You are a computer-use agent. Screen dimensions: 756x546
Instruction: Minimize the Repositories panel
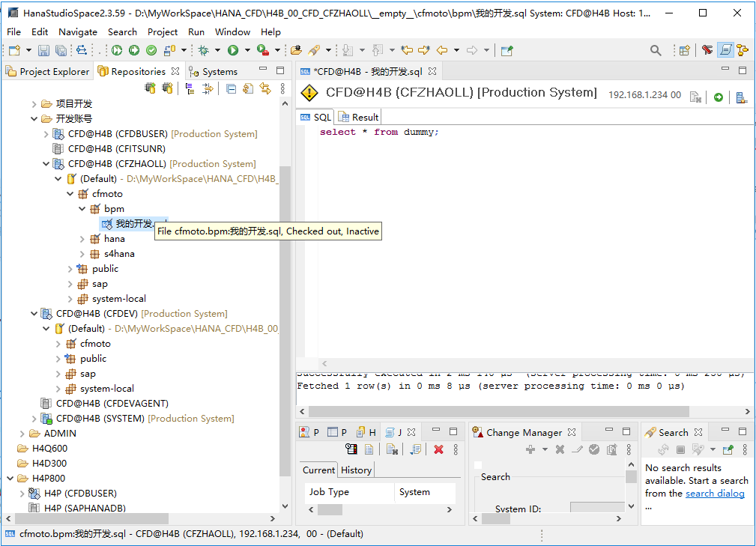pyautogui.click(x=263, y=70)
